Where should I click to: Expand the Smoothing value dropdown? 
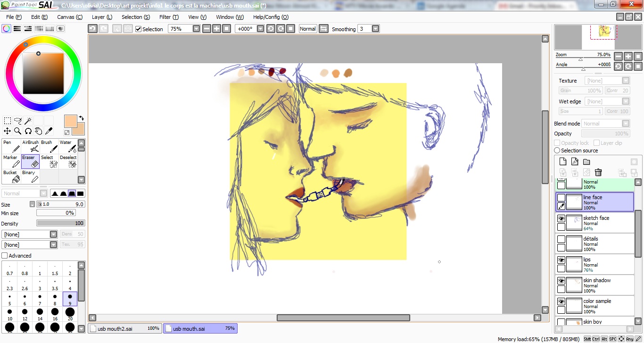pos(375,29)
